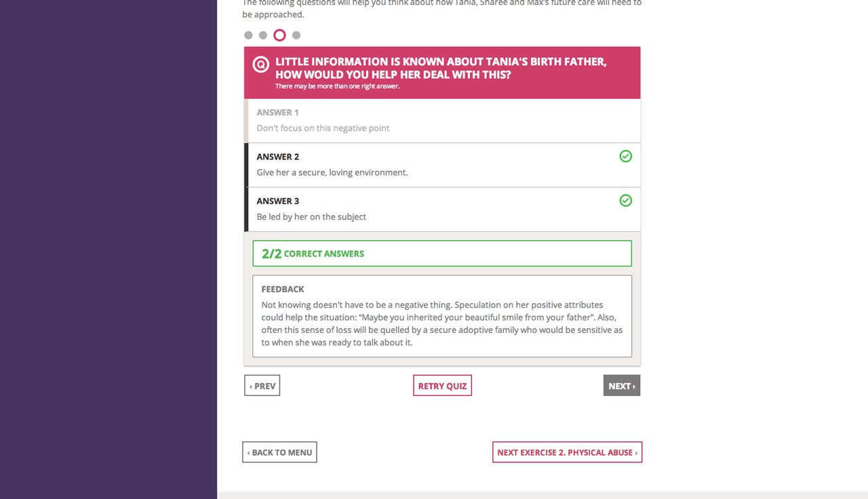Screen dimensions: 868x499
Task: Toggle Answer 2 "Give her a secure, loving environment"
Action: 434,165
